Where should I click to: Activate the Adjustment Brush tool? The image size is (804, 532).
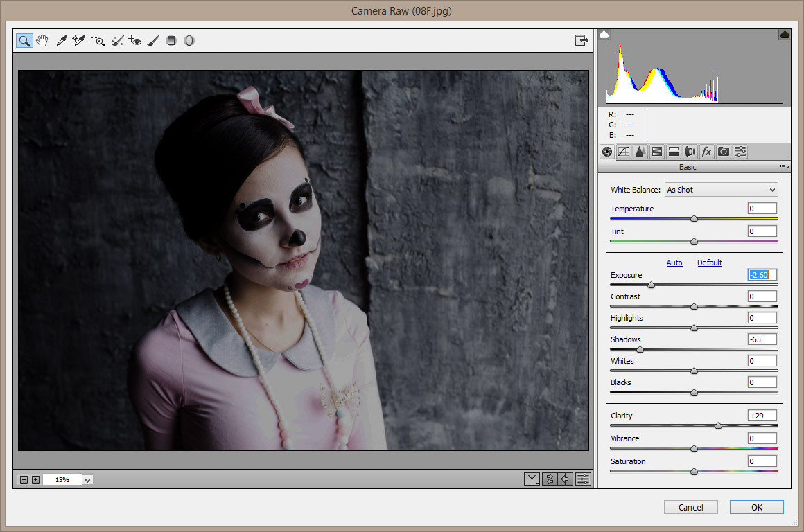[x=153, y=41]
